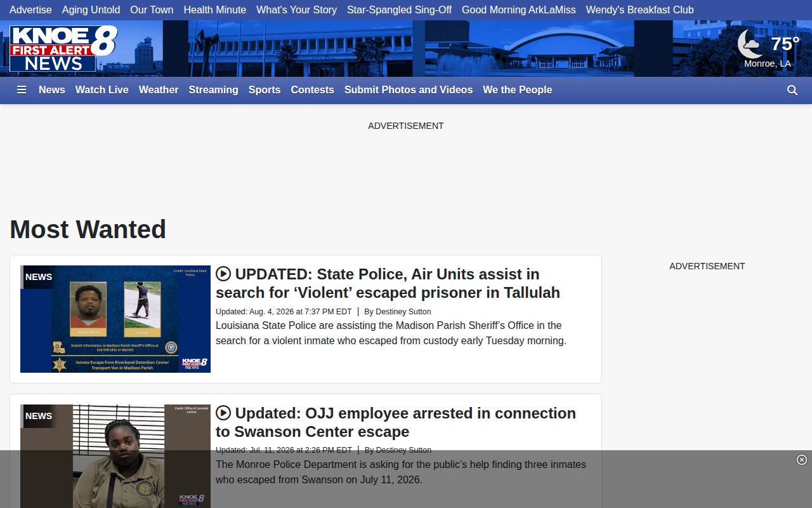Go to Streaming in the navigation bar

tap(214, 90)
